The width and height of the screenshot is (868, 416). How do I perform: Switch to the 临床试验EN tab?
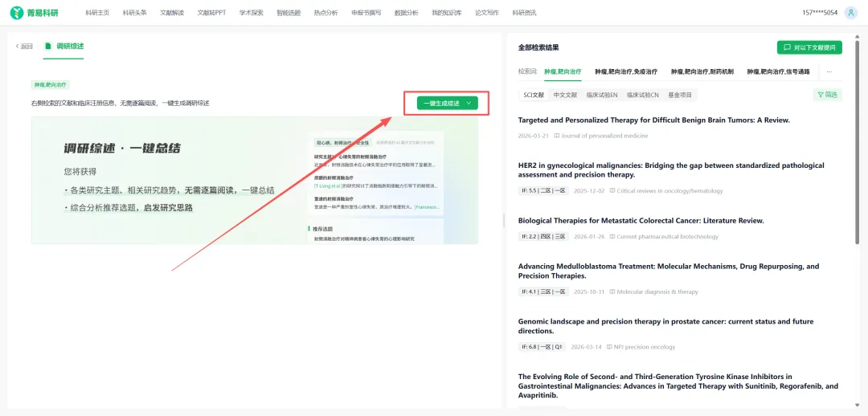602,95
